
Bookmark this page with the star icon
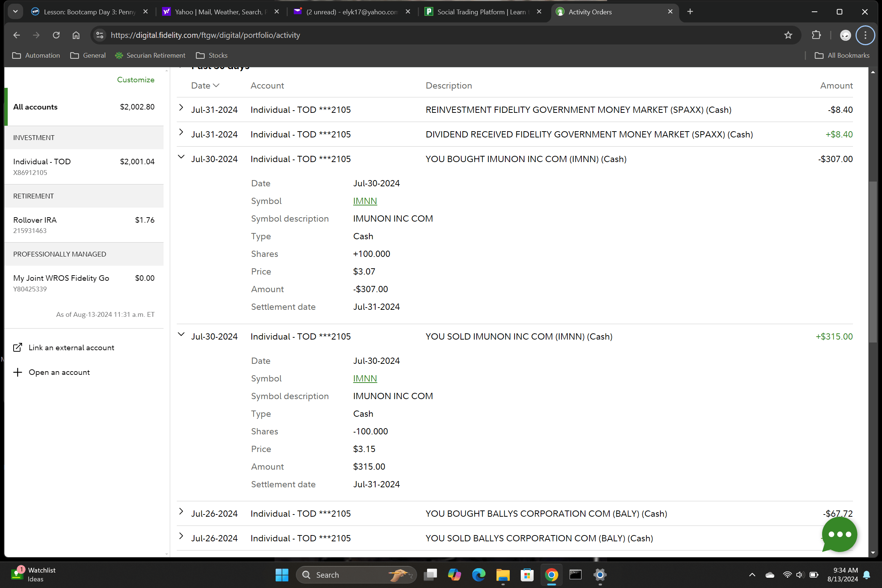point(788,35)
